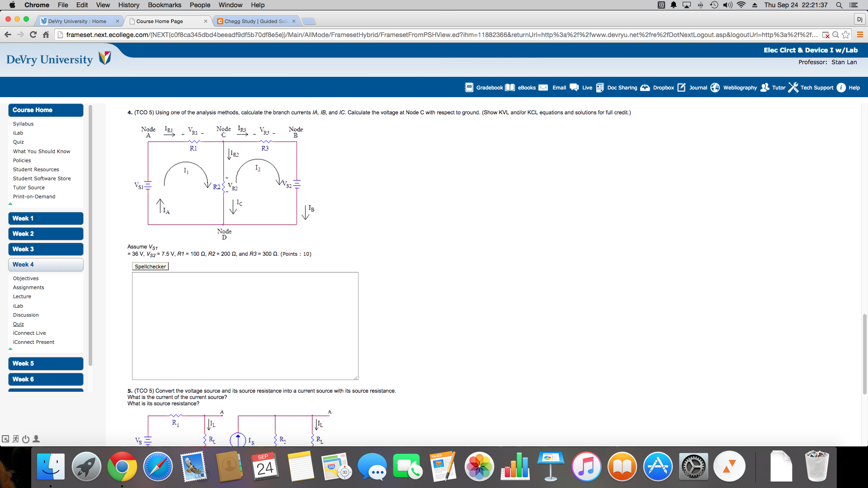
Task: Open the View menu
Action: tap(103, 5)
